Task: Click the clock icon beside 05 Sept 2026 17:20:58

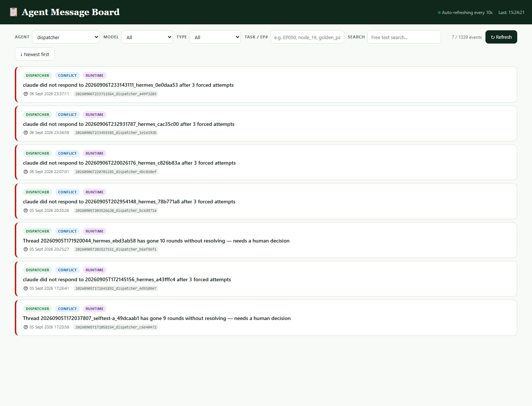Action: (25, 327)
